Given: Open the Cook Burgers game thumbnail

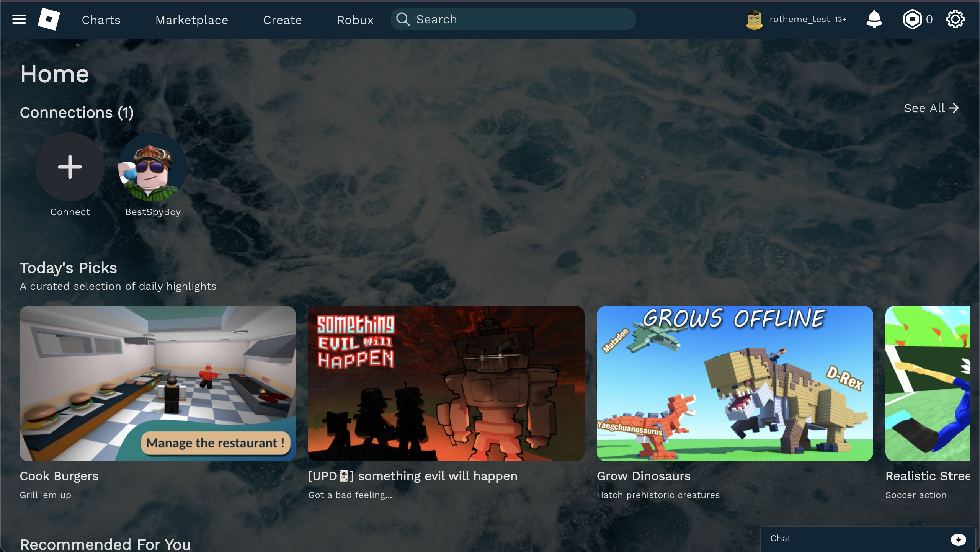Looking at the screenshot, I should coord(158,383).
